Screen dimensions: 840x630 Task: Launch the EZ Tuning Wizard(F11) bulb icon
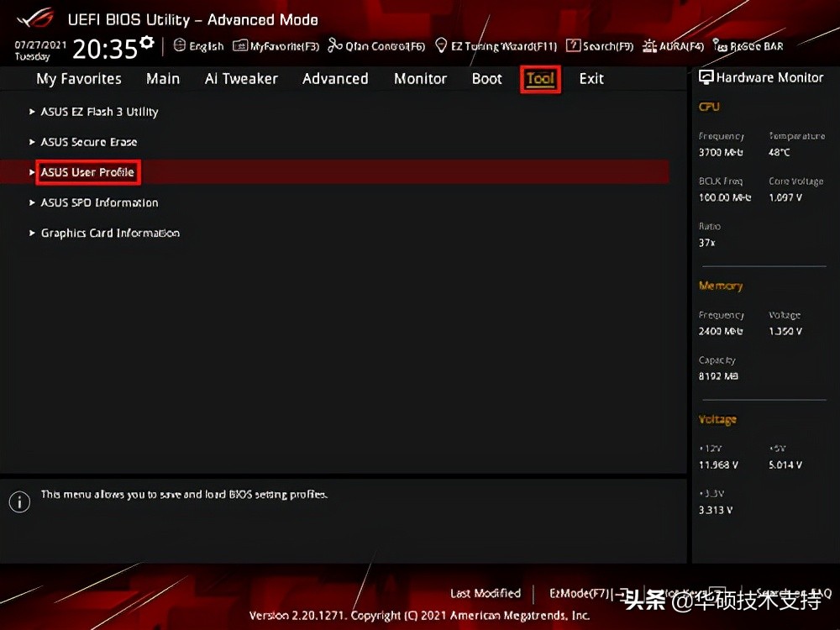click(x=441, y=45)
